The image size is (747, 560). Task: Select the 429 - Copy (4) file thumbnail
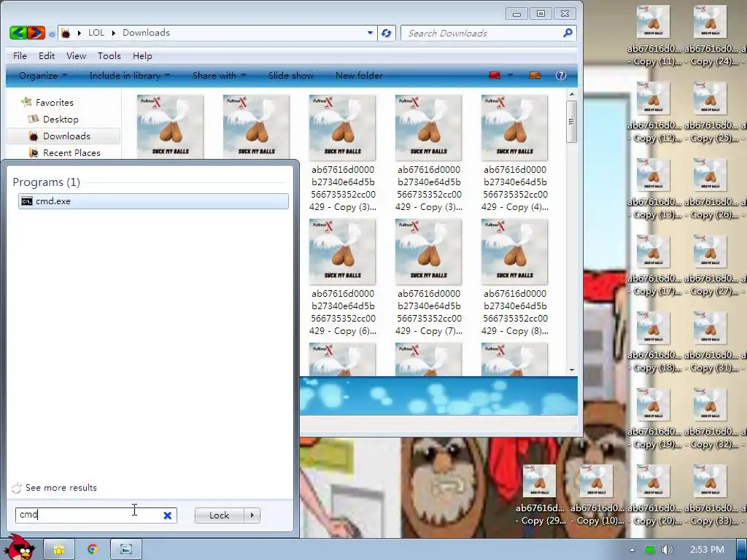tap(514, 128)
